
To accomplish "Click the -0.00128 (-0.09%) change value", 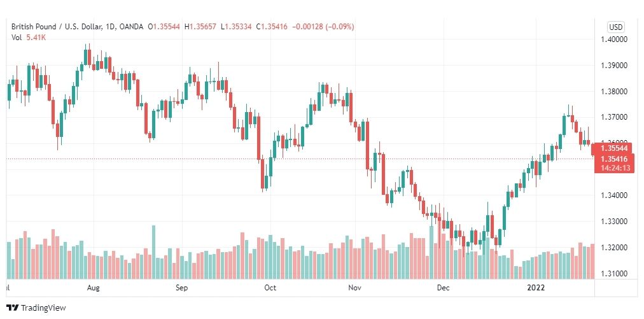I will 323,27.
